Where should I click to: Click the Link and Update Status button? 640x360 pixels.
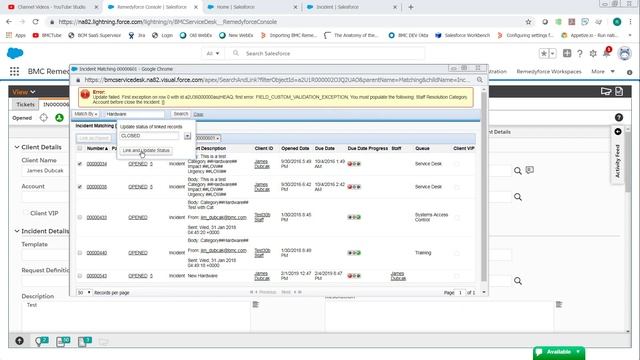coord(146,150)
